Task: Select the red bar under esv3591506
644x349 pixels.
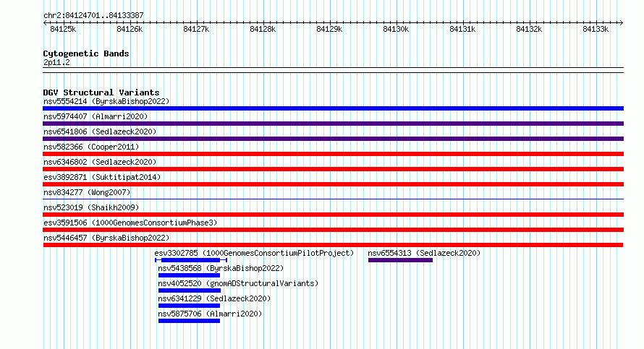Action: tap(333, 230)
